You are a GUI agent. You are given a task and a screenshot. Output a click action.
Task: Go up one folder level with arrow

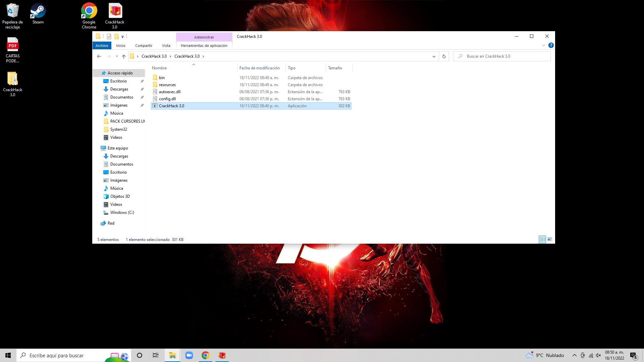pyautogui.click(x=124, y=56)
